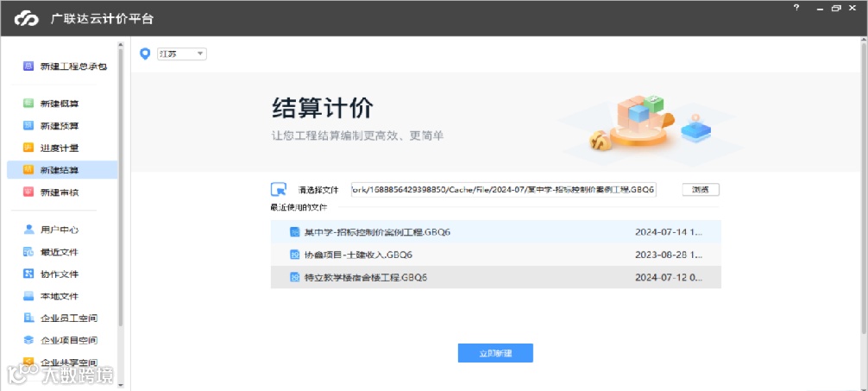Click the 企业项目空间 icon

coord(28,339)
